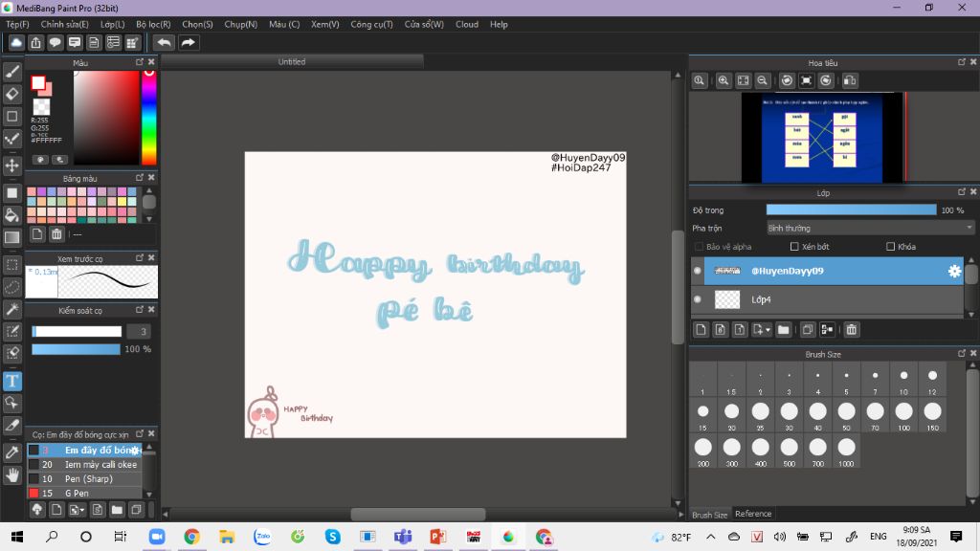
Task: Click the canvas vertical scrollbar
Action: 679,287
